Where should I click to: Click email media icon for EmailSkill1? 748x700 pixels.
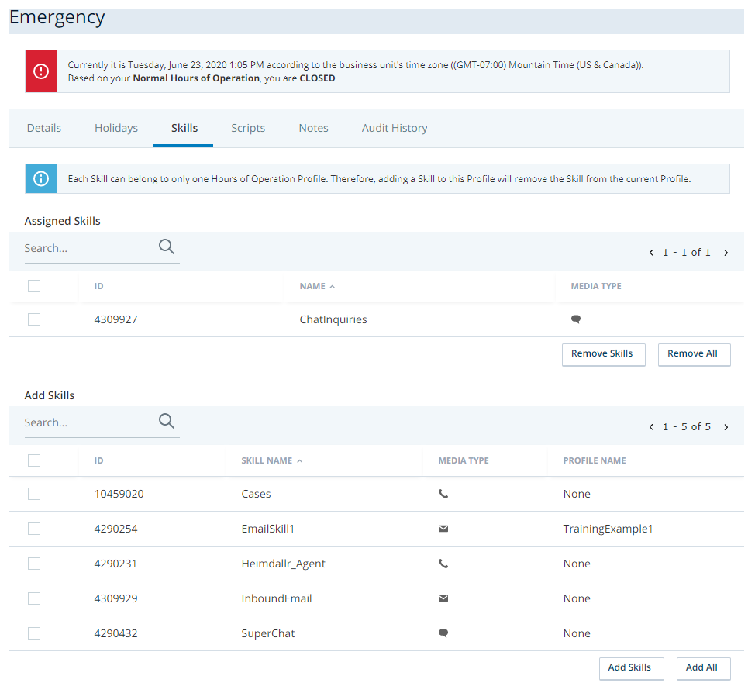click(x=443, y=529)
